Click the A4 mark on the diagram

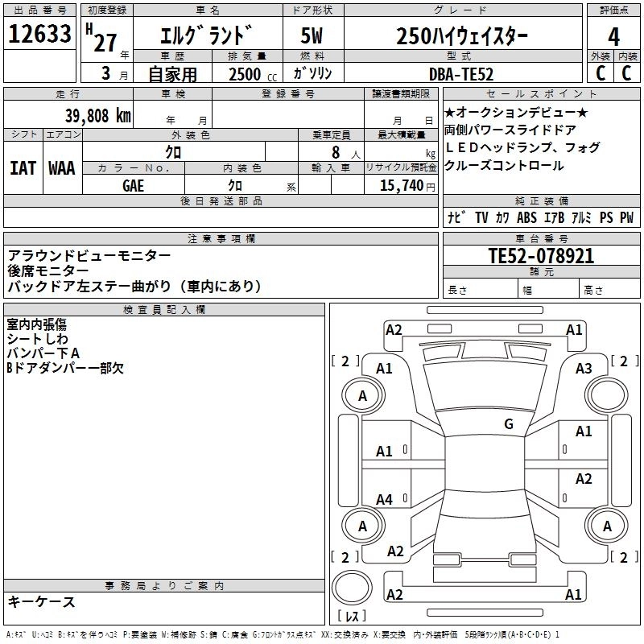click(x=385, y=500)
